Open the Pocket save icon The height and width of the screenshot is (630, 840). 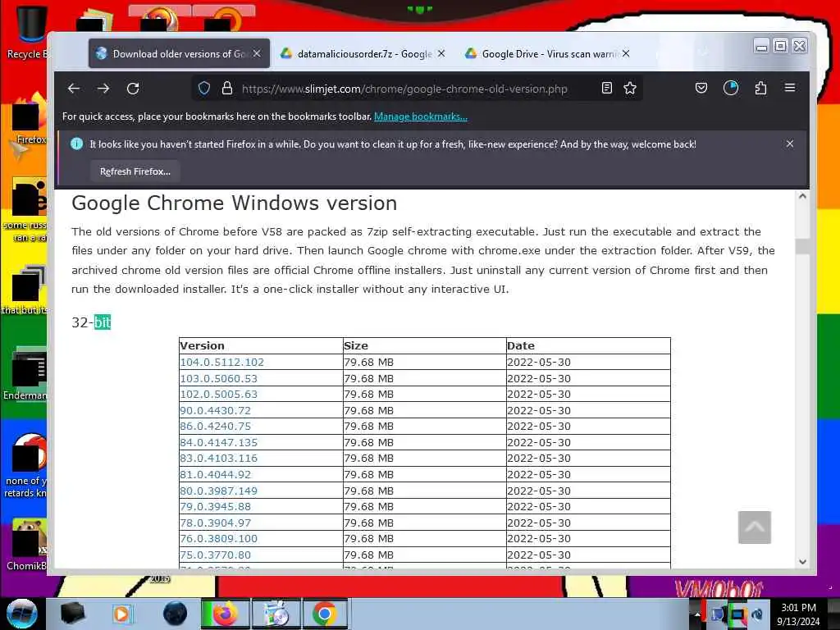click(701, 88)
